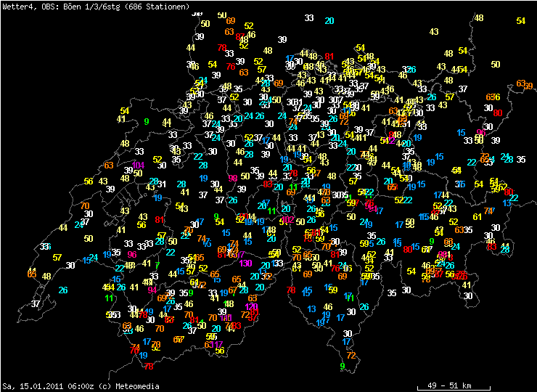
Task: Select the white 37 in the far west
Action: click(x=36, y=303)
